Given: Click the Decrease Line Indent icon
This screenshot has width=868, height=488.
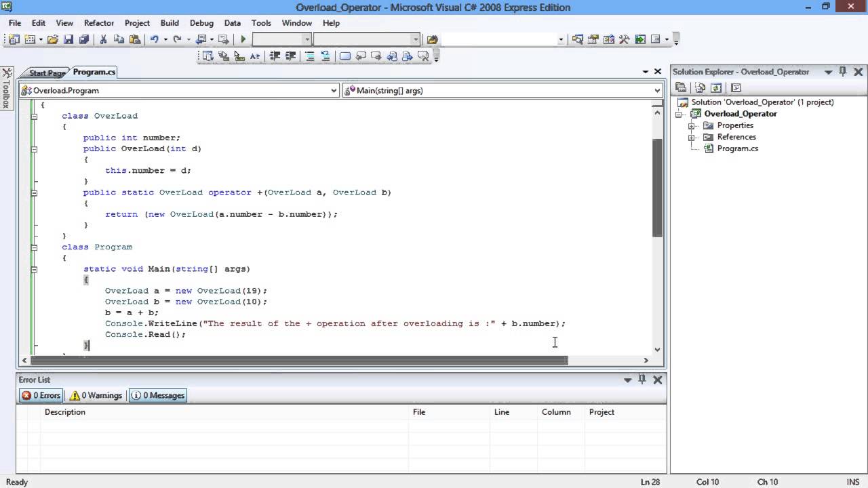Looking at the screenshot, I should (275, 56).
